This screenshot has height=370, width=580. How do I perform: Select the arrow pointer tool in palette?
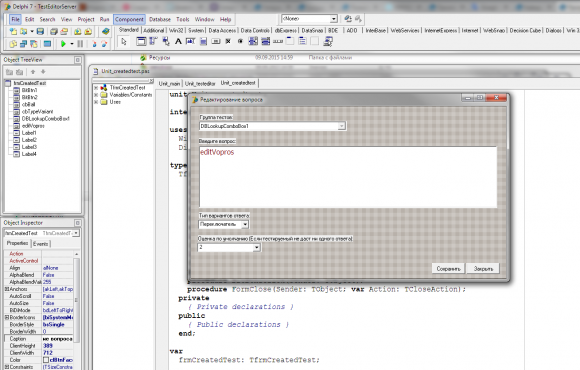point(124,41)
